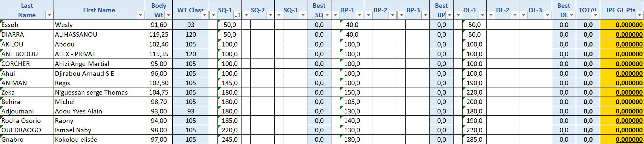
Task: Click Essoh's yellow IPF GL Pts cell
Action: coord(622,25)
